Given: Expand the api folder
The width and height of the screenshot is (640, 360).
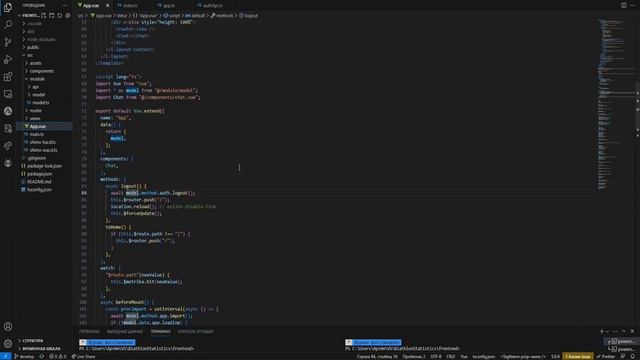Looking at the screenshot, I should coord(45,87).
